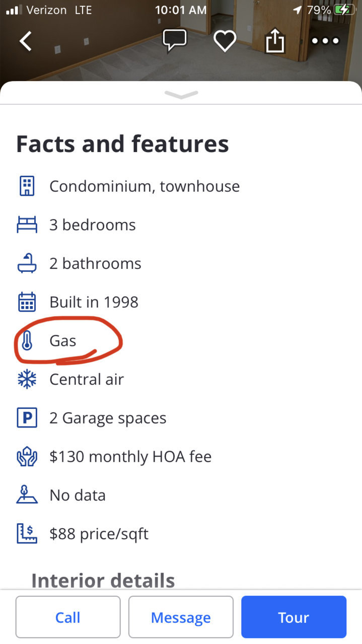
Task: Tap the share upload icon
Action: [275, 40]
